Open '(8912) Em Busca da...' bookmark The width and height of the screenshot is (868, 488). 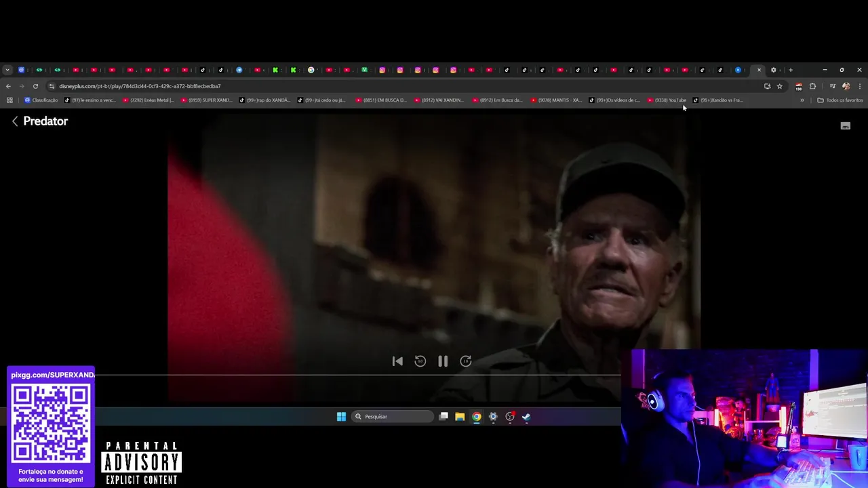tap(498, 100)
